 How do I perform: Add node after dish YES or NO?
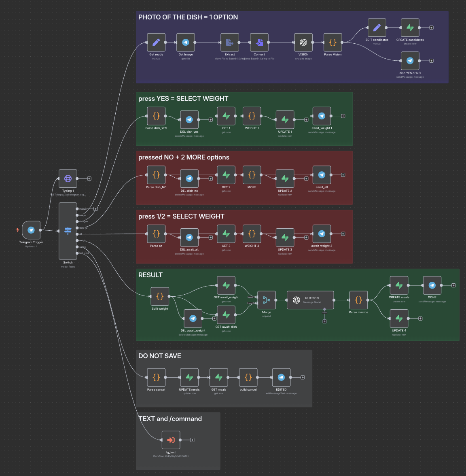click(x=431, y=61)
